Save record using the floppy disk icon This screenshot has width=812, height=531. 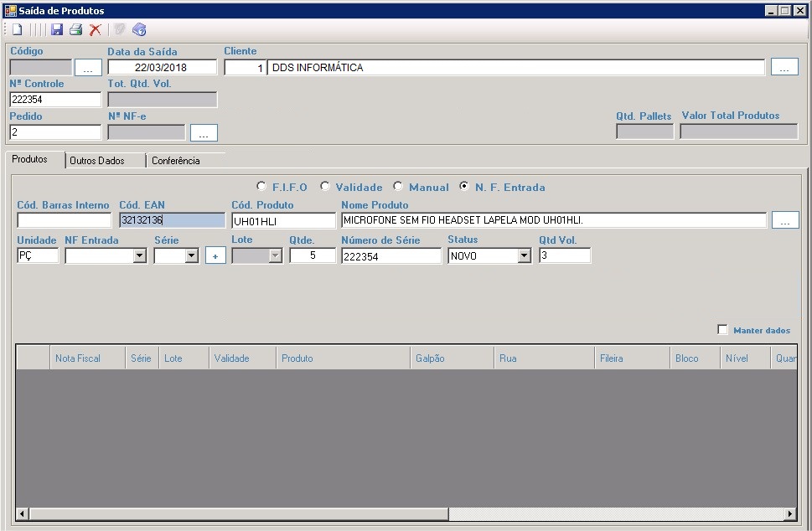pyautogui.click(x=57, y=30)
